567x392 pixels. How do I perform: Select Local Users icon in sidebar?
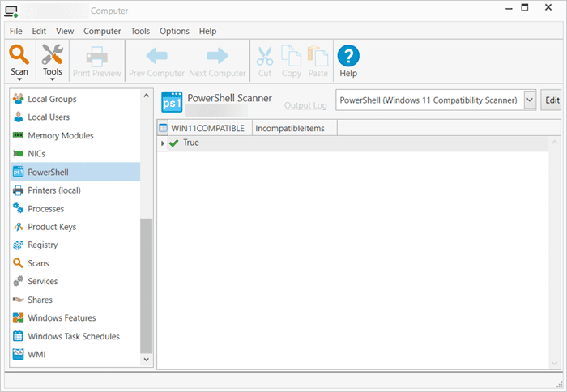click(x=18, y=117)
